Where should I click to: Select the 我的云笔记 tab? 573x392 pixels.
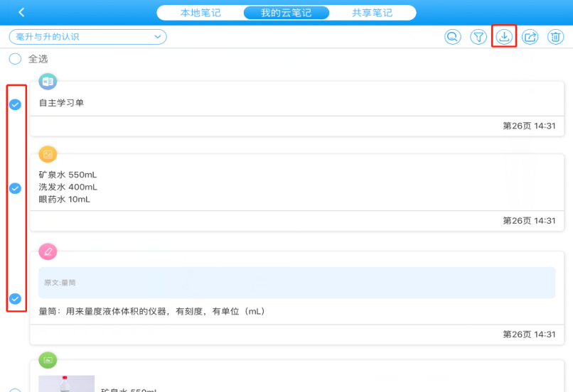[x=286, y=13]
